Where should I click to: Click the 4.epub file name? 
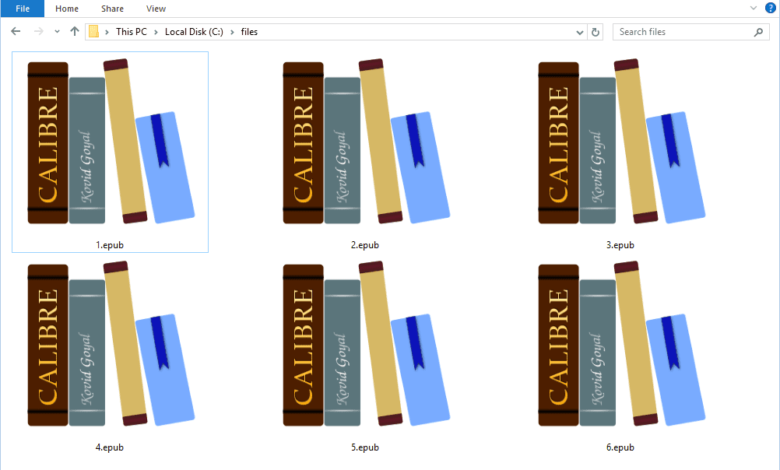[109, 447]
